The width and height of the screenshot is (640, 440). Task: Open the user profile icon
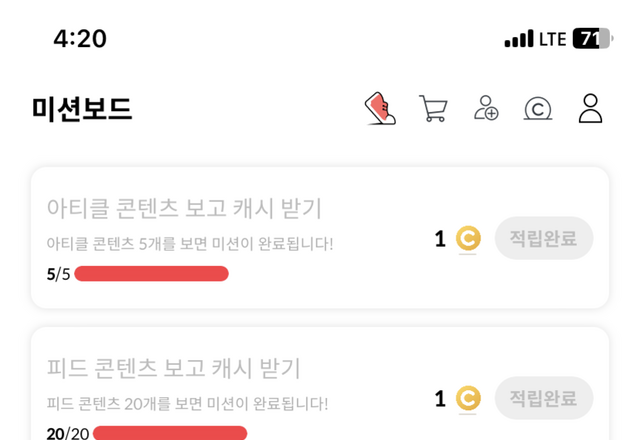tap(591, 108)
